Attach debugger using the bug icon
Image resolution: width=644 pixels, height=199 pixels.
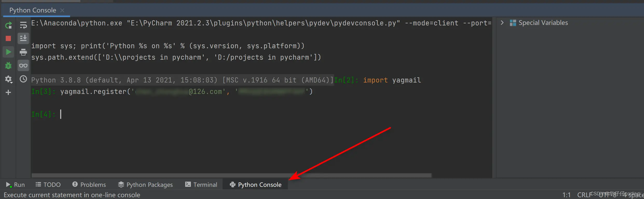[8, 65]
